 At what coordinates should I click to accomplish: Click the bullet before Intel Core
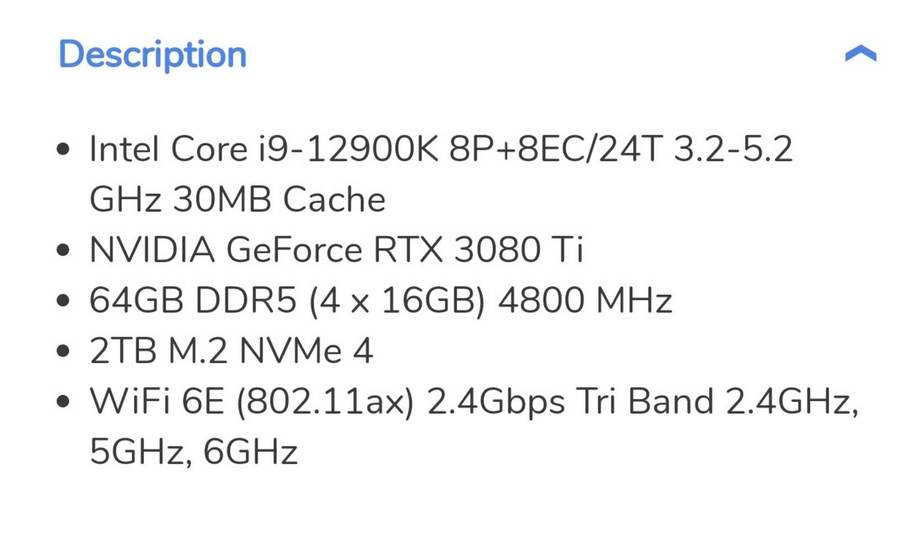pyautogui.click(x=65, y=151)
